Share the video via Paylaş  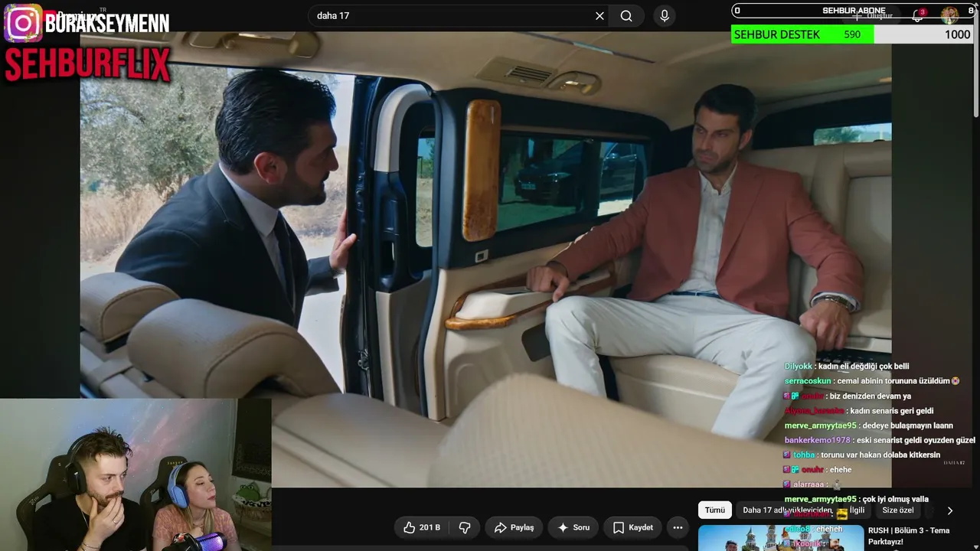pos(514,527)
